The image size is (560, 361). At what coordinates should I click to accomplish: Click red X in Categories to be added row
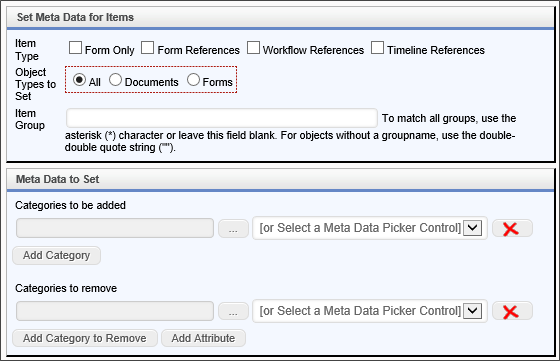click(512, 229)
